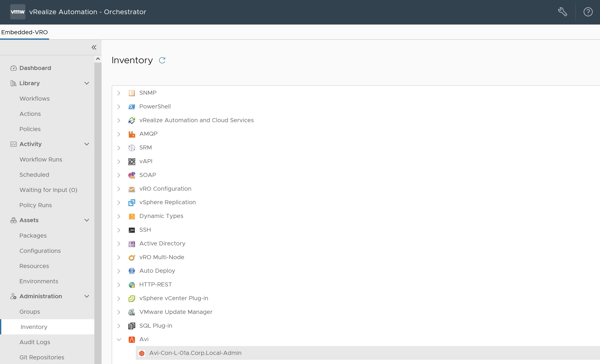The image size is (600, 364).
Task: Open Workflow Runs from Activity menu
Action: coord(41,159)
